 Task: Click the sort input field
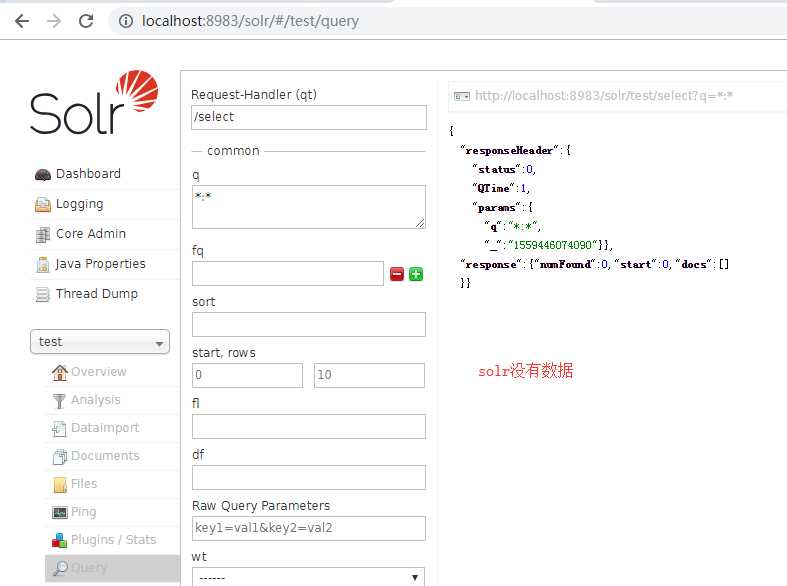(x=309, y=325)
